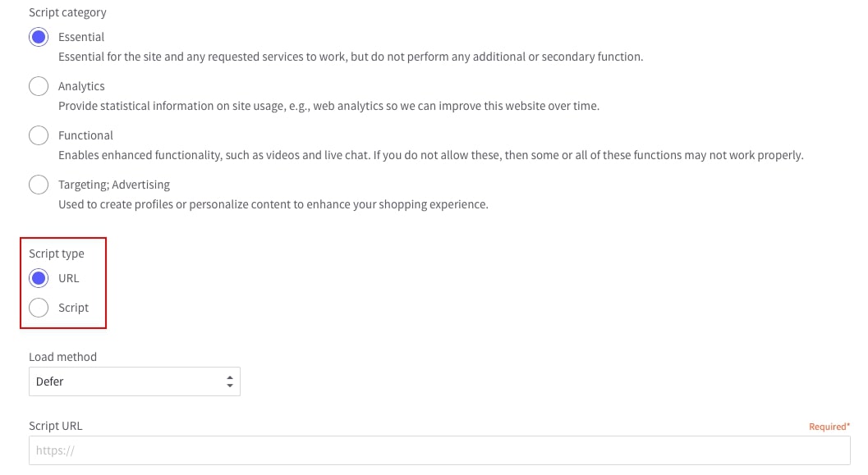The width and height of the screenshot is (868, 475).
Task: Click the "Script URL" field label
Action: pyautogui.click(x=56, y=426)
